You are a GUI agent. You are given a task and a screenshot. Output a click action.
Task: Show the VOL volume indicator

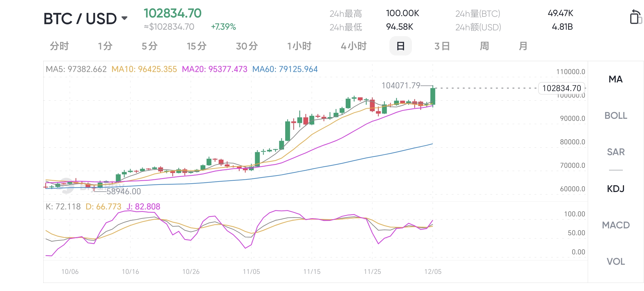pos(615,262)
